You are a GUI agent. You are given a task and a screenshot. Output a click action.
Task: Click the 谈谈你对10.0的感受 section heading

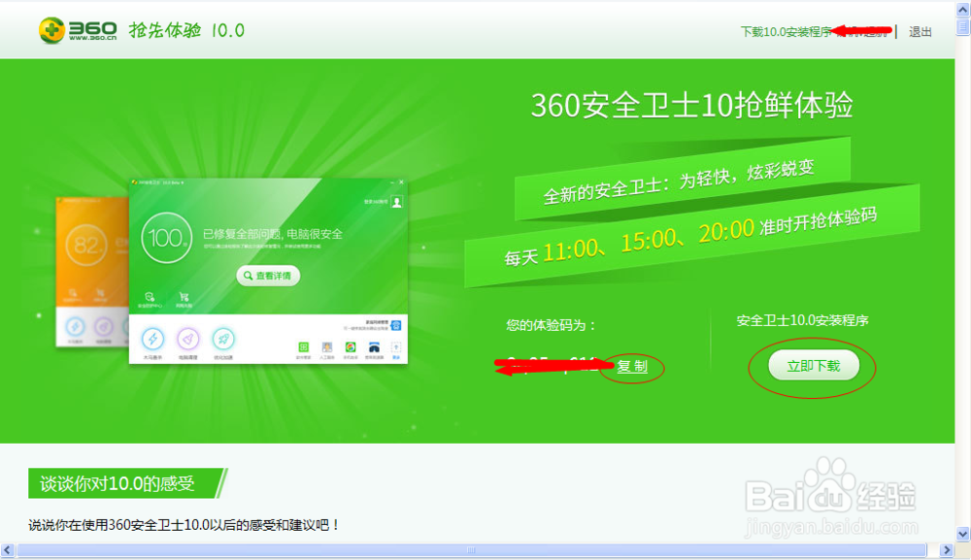point(117,483)
